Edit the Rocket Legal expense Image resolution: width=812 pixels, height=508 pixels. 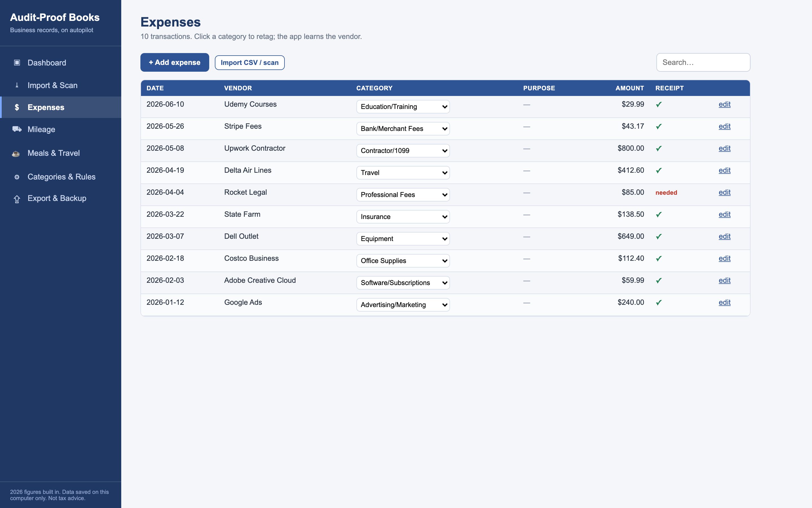(724, 192)
